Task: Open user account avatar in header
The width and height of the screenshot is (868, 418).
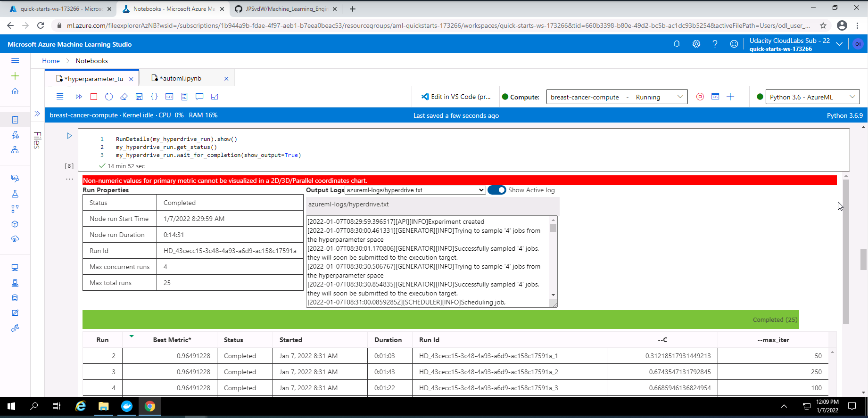Action: [x=858, y=44]
